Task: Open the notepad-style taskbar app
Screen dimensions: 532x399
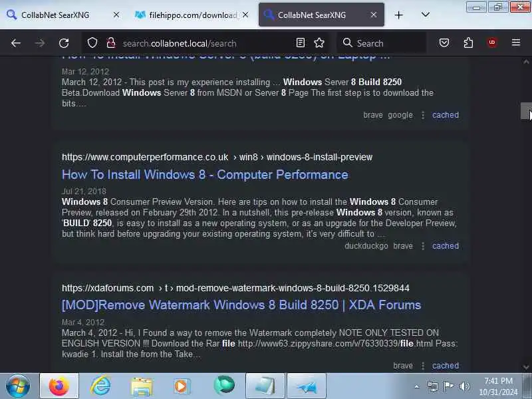Action: 265,386
